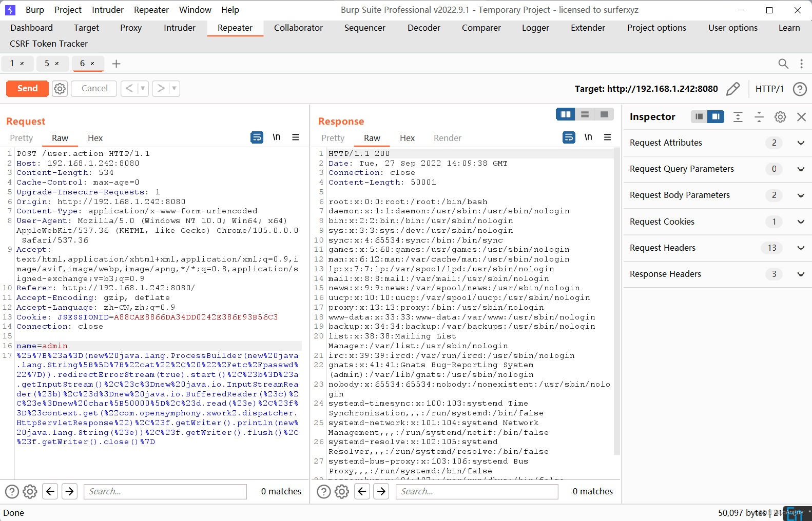The height and width of the screenshot is (521, 812).
Task: Switch Response view to Render
Action: (x=448, y=138)
